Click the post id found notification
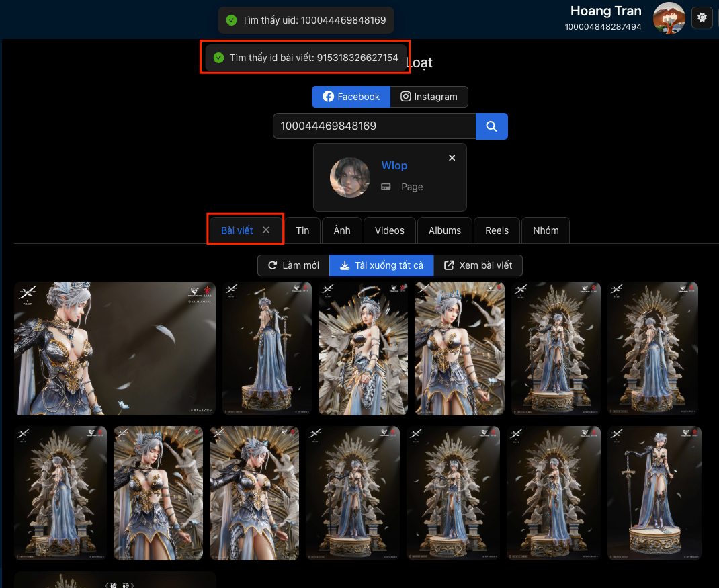The width and height of the screenshot is (719, 588). pos(306,58)
